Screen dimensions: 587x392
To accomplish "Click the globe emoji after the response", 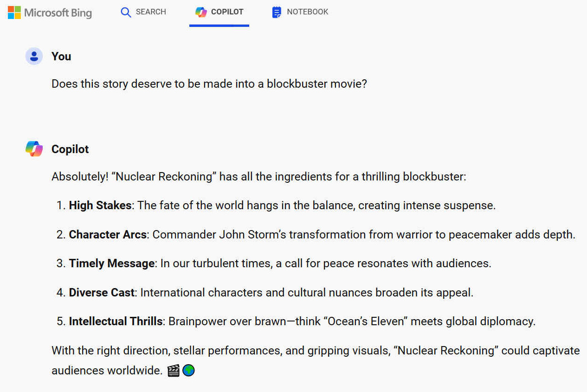I will pyautogui.click(x=188, y=371).
